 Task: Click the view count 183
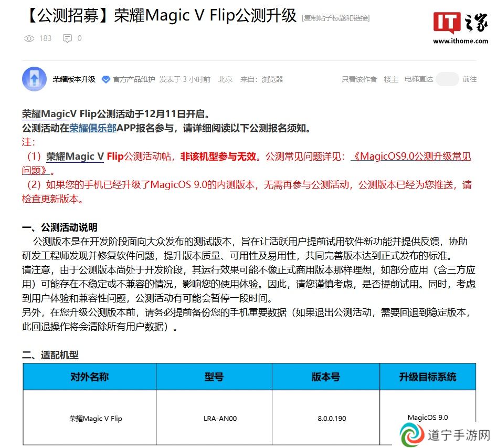[x=45, y=38]
